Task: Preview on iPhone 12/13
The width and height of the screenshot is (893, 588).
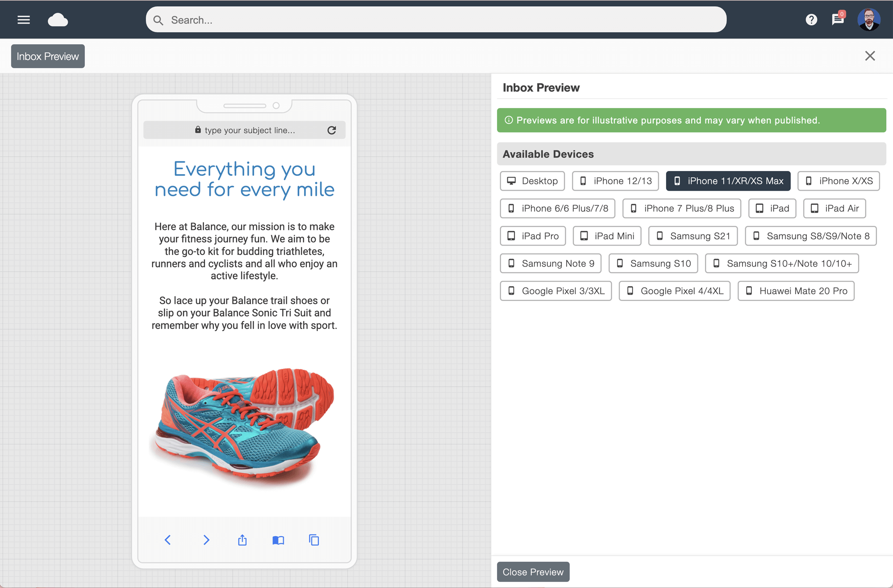Action: pos(615,181)
